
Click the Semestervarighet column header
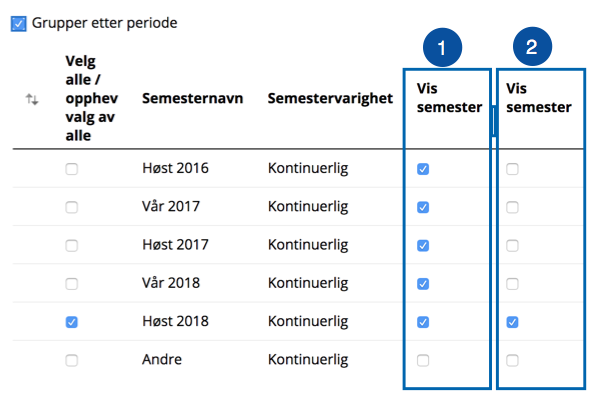coord(330,98)
